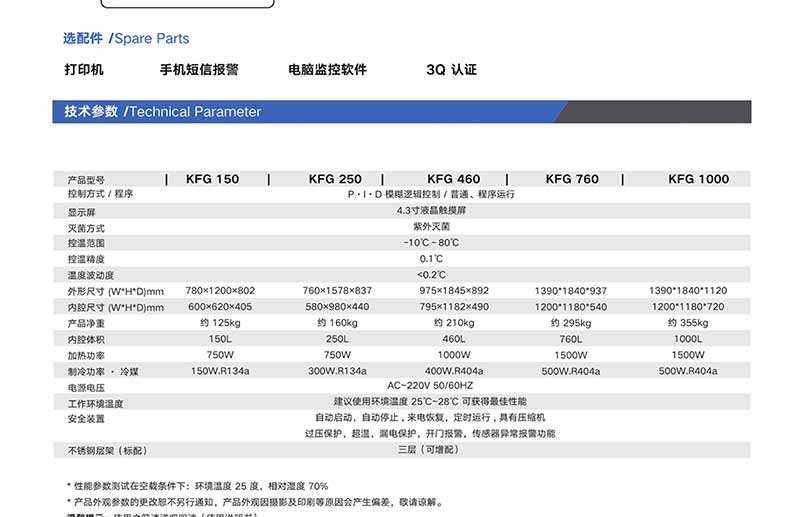
Task: Click the 选配件 Spare Parts heading
Action: click(x=126, y=39)
